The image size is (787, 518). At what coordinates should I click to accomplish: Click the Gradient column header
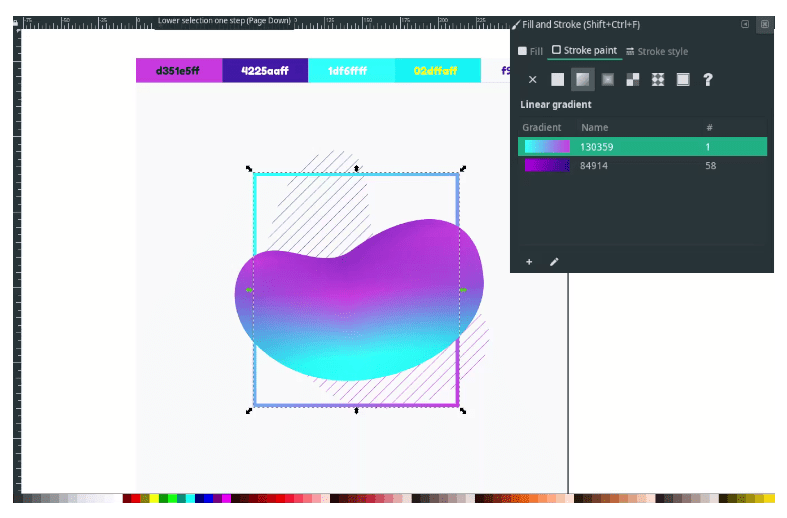[x=542, y=127]
